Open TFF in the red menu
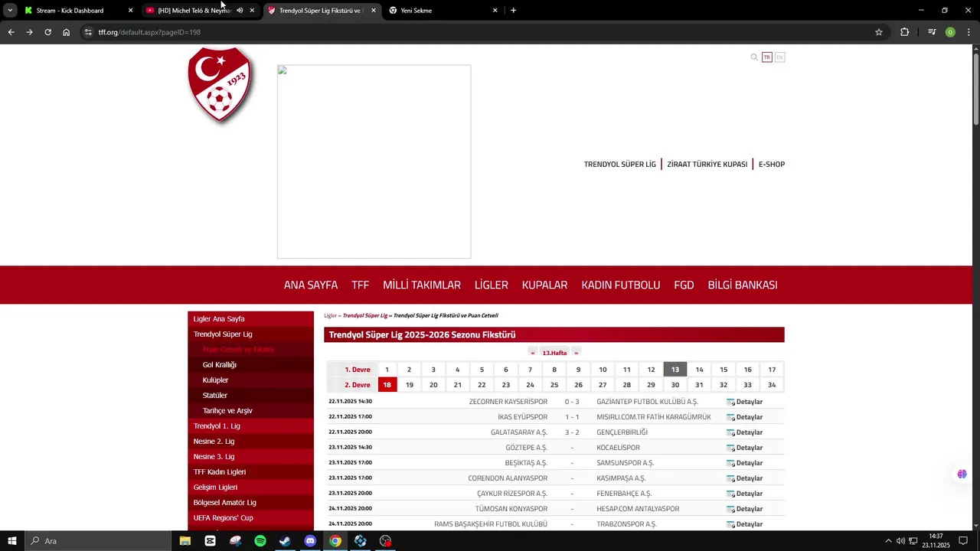980x551 pixels. click(x=360, y=285)
